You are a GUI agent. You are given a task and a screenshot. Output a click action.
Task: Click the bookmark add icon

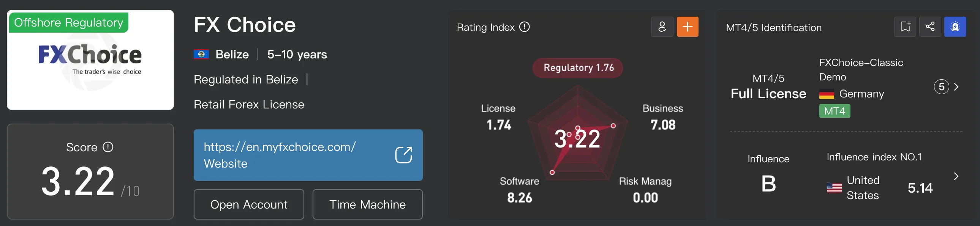point(905,27)
